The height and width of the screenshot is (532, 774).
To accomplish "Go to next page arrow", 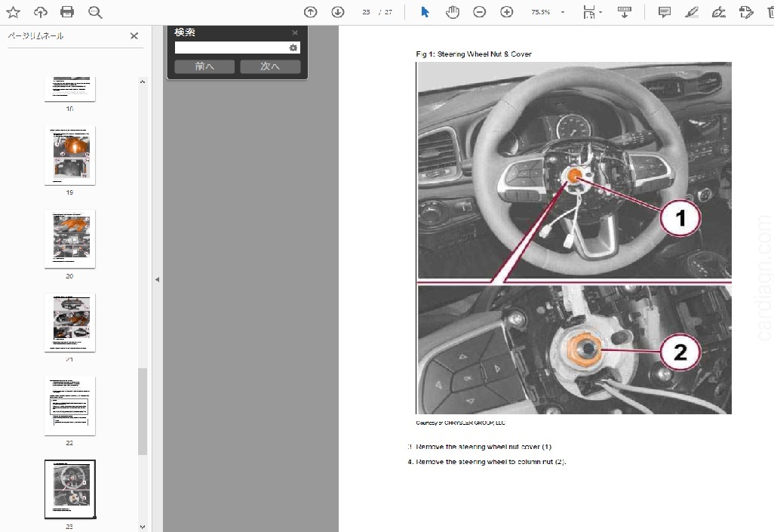I will coord(338,12).
